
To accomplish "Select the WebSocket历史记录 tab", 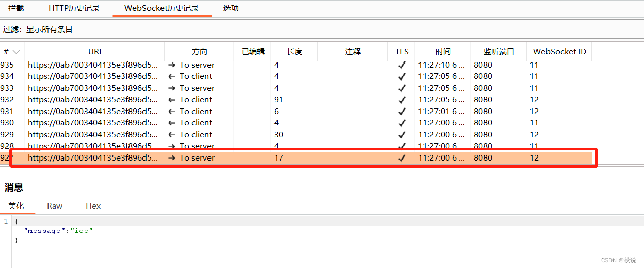I will click(x=162, y=8).
